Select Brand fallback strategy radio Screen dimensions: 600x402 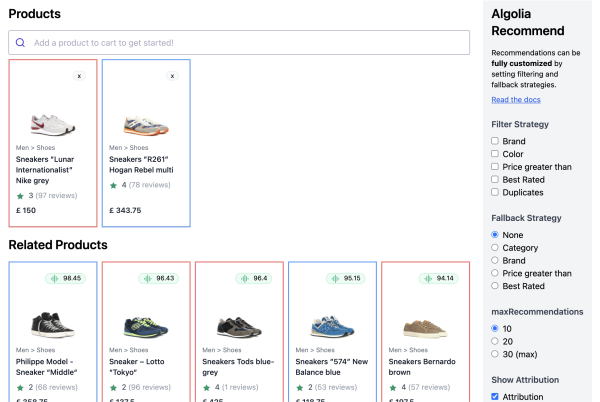click(x=495, y=260)
